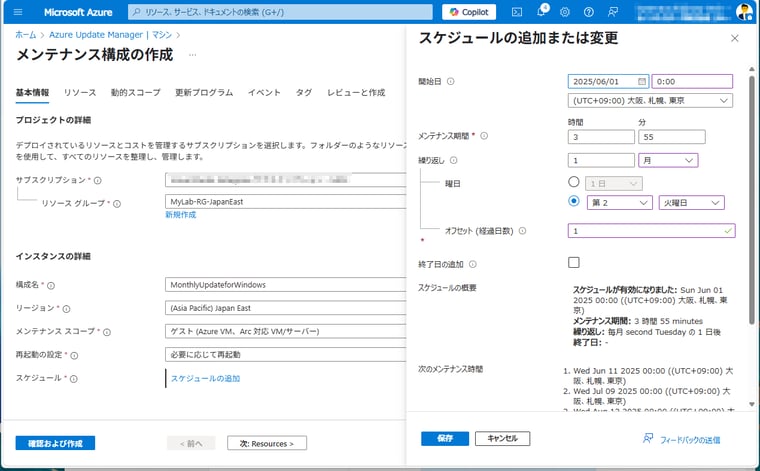760x471 pixels.
Task: Switch to the リソース tab
Action: coord(80,93)
